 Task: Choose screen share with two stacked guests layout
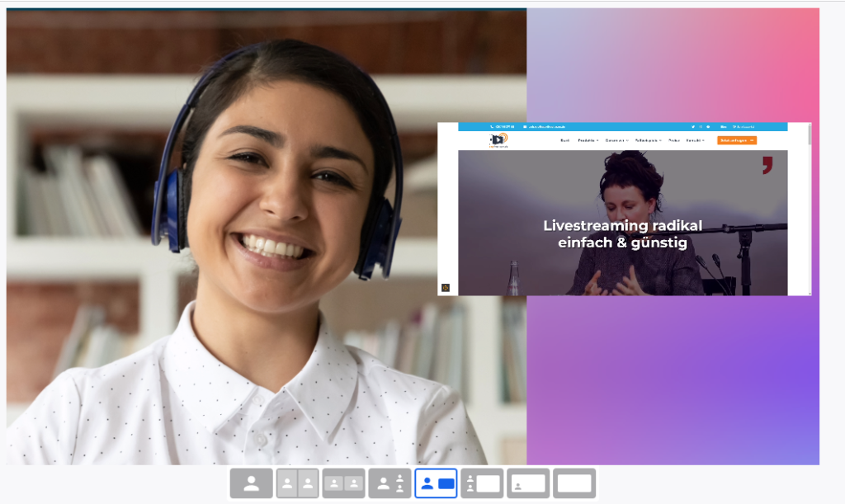click(482, 483)
